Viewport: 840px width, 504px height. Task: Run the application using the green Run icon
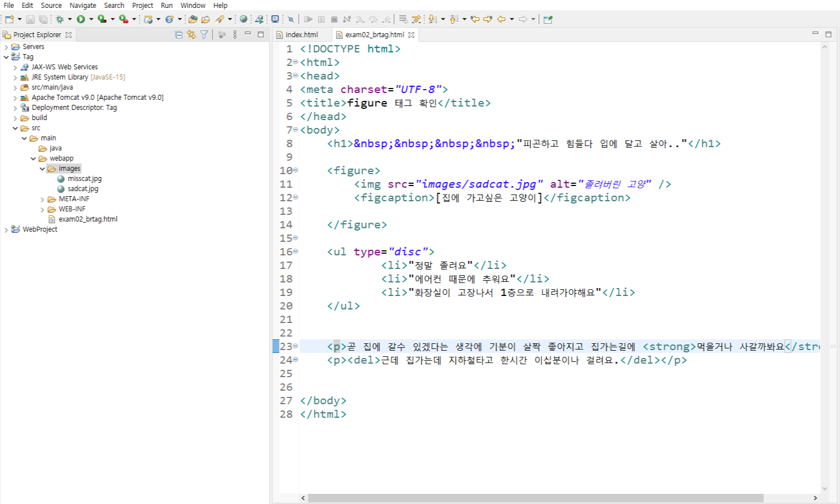81,19
